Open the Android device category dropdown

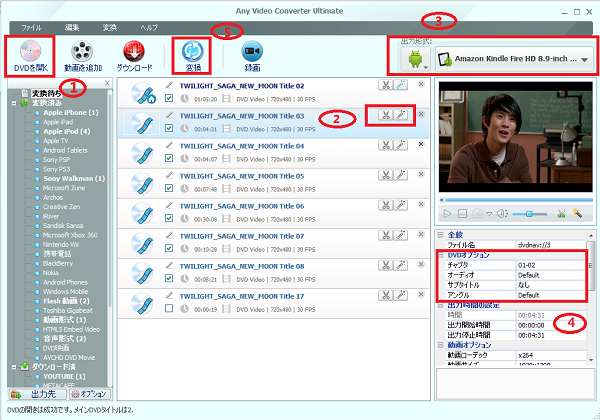416,59
